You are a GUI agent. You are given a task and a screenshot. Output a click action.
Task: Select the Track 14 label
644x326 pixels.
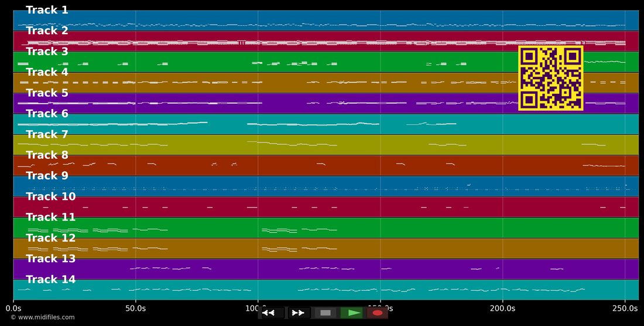point(50,280)
